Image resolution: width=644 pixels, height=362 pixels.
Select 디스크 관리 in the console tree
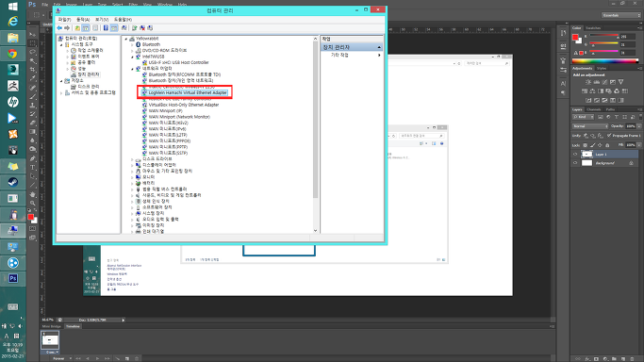tap(89, 87)
